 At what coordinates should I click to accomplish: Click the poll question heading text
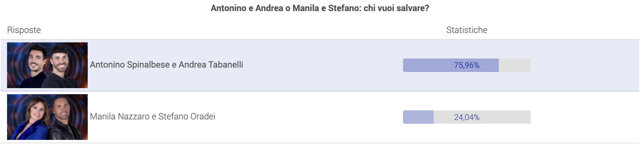coord(320,8)
